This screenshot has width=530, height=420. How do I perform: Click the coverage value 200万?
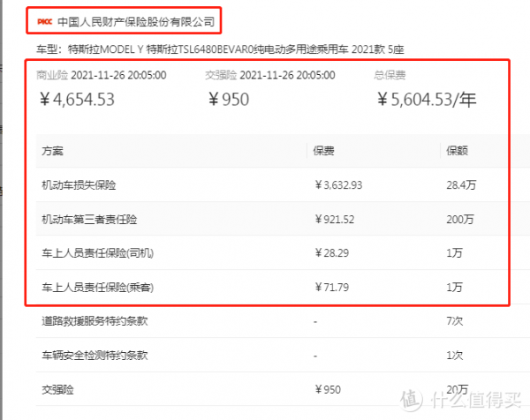pos(460,220)
